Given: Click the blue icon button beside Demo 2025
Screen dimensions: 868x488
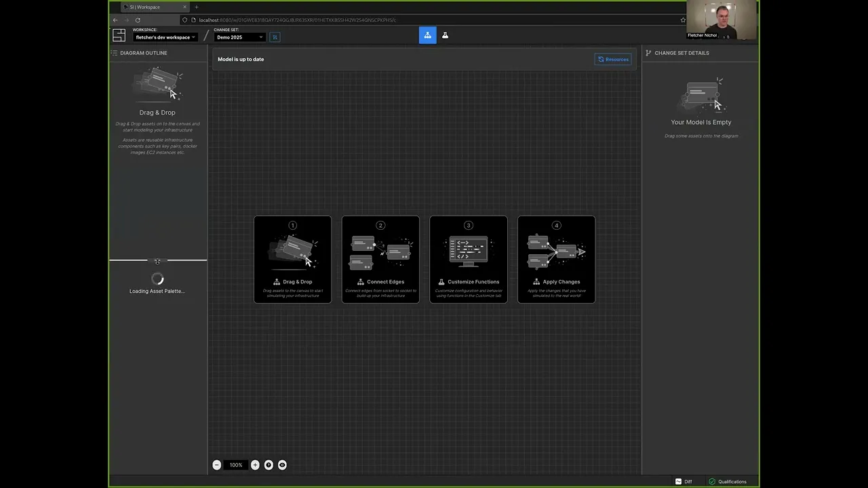Looking at the screenshot, I should coord(275,37).
